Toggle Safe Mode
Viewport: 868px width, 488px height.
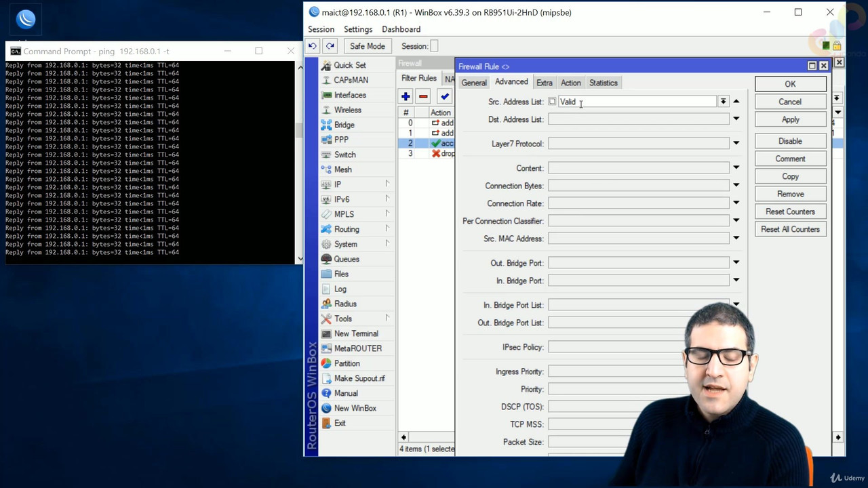(367, 46)
